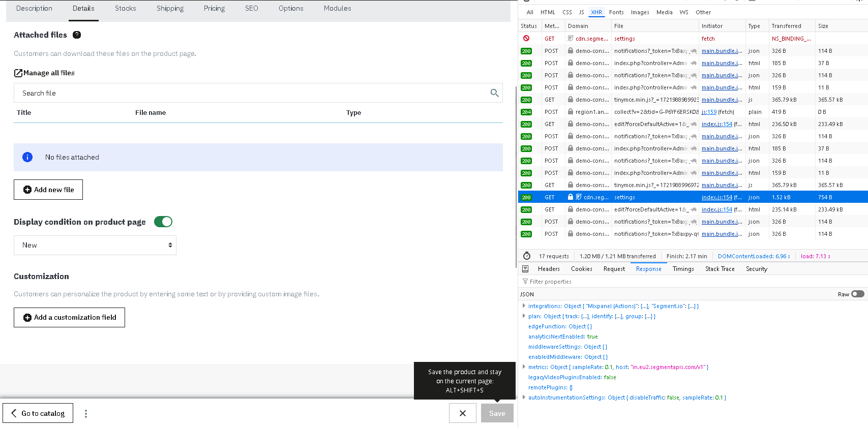
Task: Click the Save button
Action: [x=497, y=413]
